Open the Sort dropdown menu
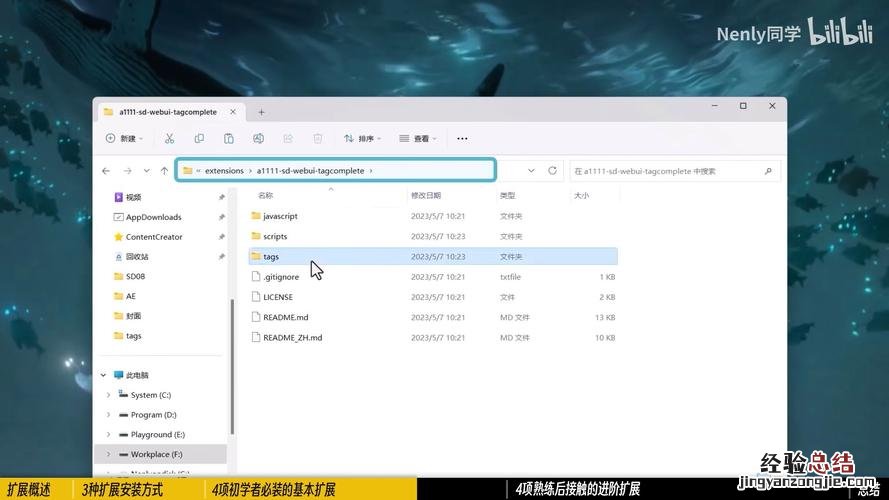889x500 pixels. click(362, 138)
